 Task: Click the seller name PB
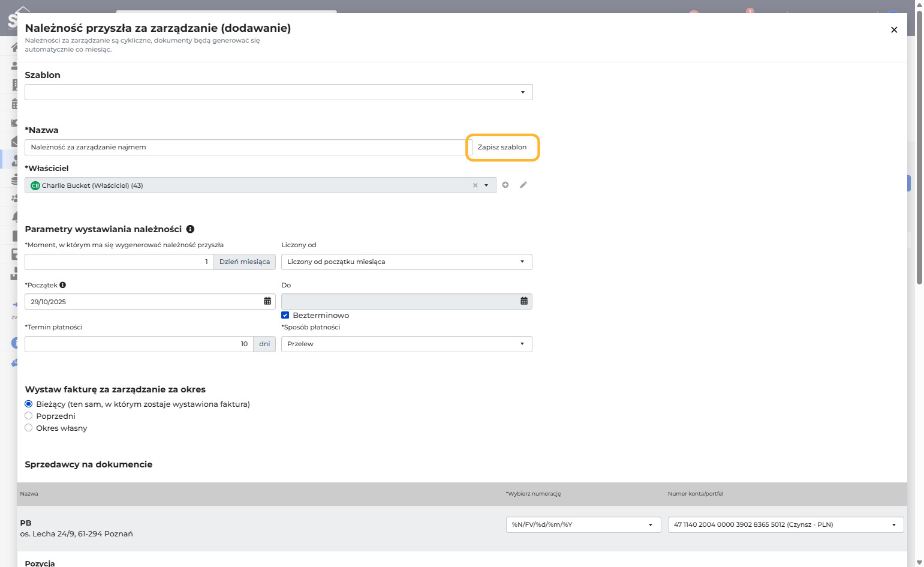click(x=26, y=523)
